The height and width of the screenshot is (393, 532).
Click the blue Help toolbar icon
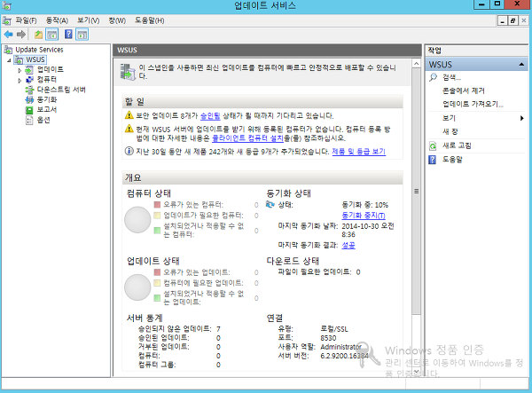click(x=68, y=35)
